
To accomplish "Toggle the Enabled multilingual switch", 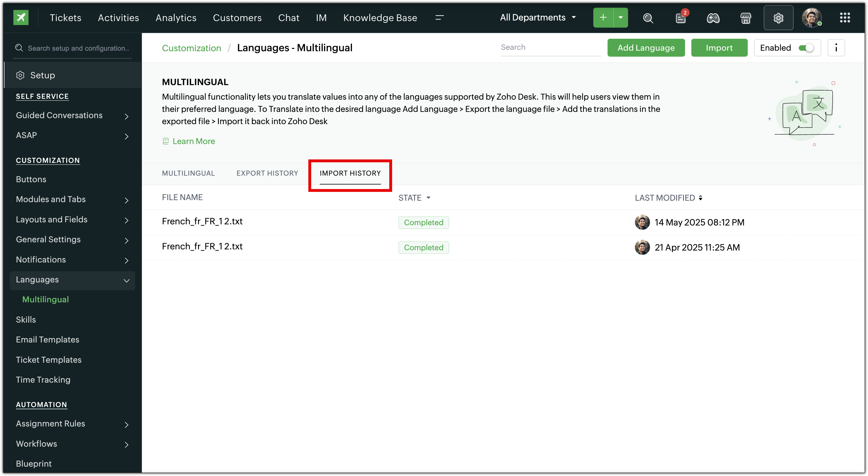I will point(806,48).
